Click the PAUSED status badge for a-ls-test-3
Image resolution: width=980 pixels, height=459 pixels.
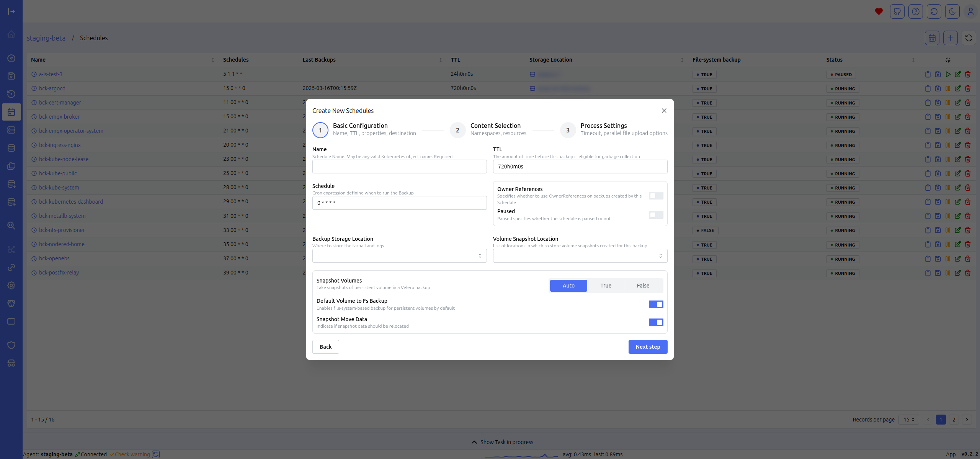tap(841, 75)
